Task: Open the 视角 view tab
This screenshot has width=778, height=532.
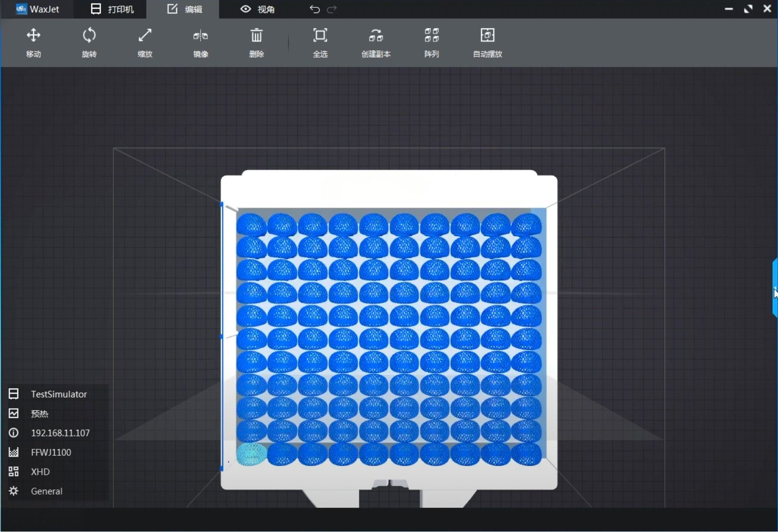Action: click(x=257, y=9)
